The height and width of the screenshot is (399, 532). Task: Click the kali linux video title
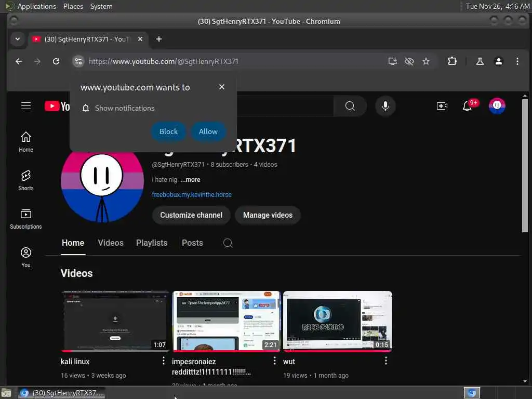75,362
